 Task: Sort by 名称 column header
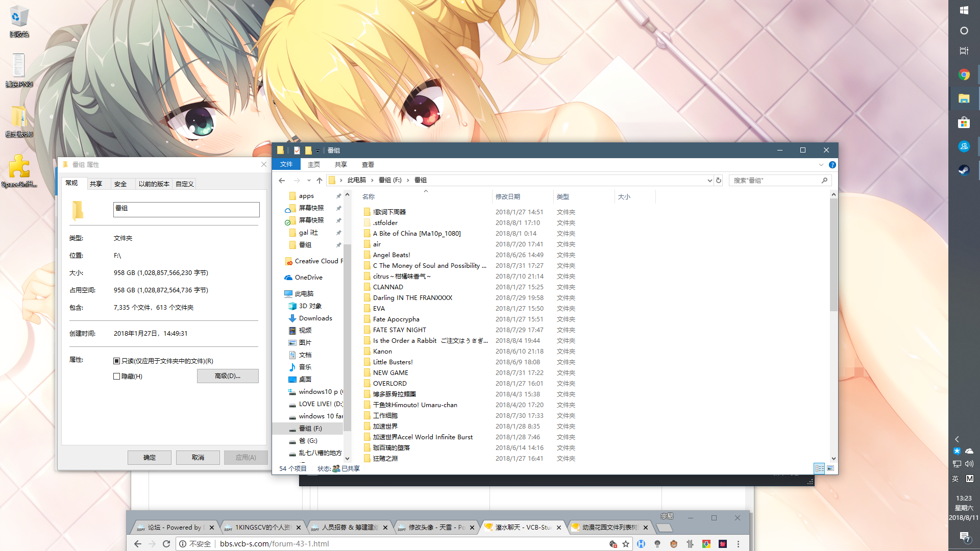point(426,196)
